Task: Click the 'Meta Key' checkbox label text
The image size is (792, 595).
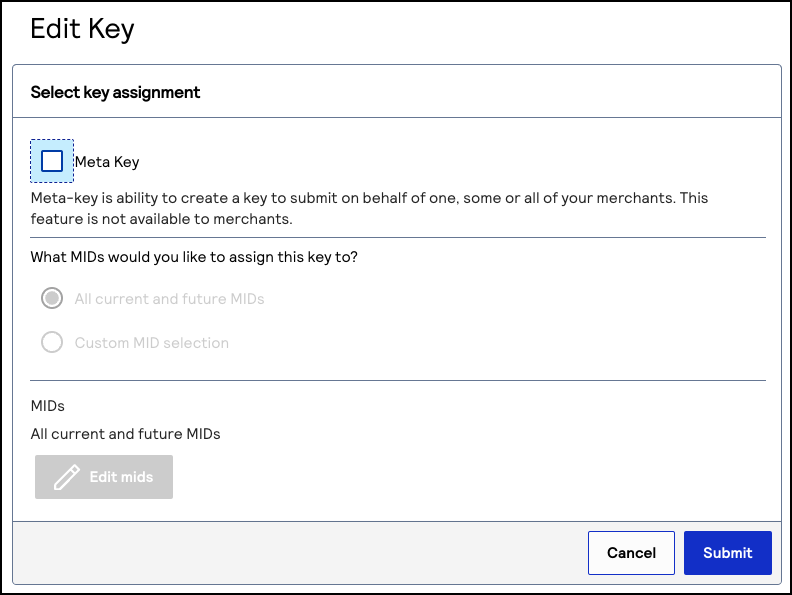Action: (x=107, y=162)
